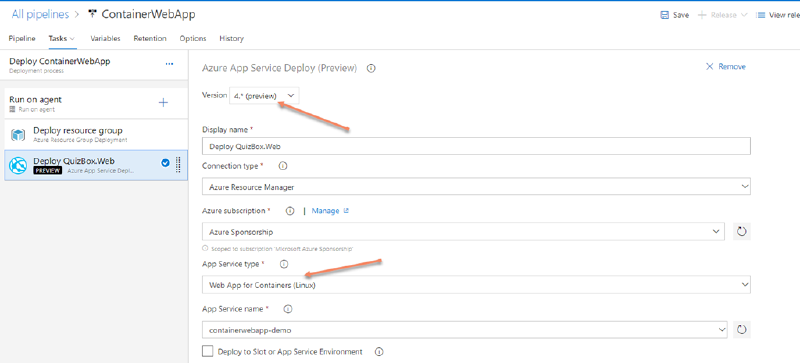
Task: Open the Version 4.* (preview) dropdown
Action: [x=264, y=95]
